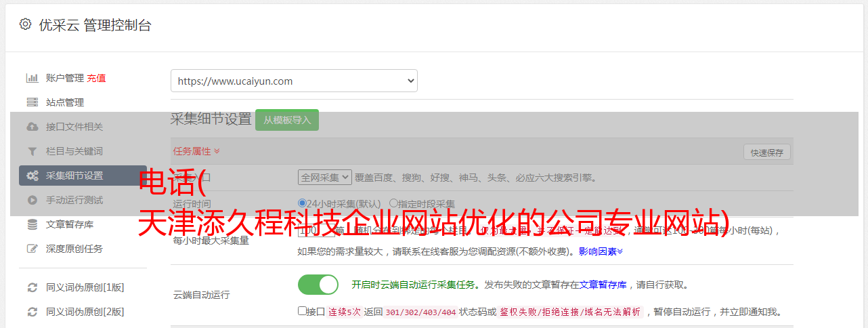This screenshot has width=868, height=328.
Task: Select the 指定时段采集 radio button
Action: point(393,203)
